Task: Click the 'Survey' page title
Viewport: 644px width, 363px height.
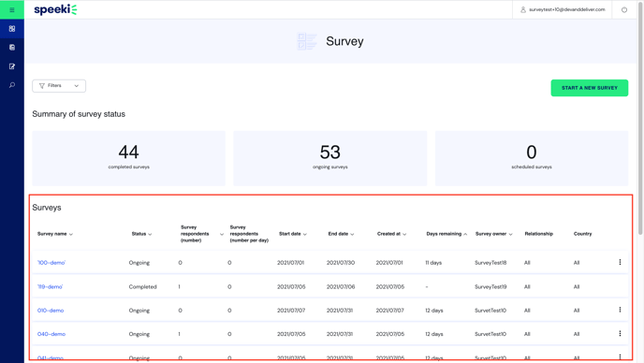Action: pyautogui.click(x=344, y=41)
